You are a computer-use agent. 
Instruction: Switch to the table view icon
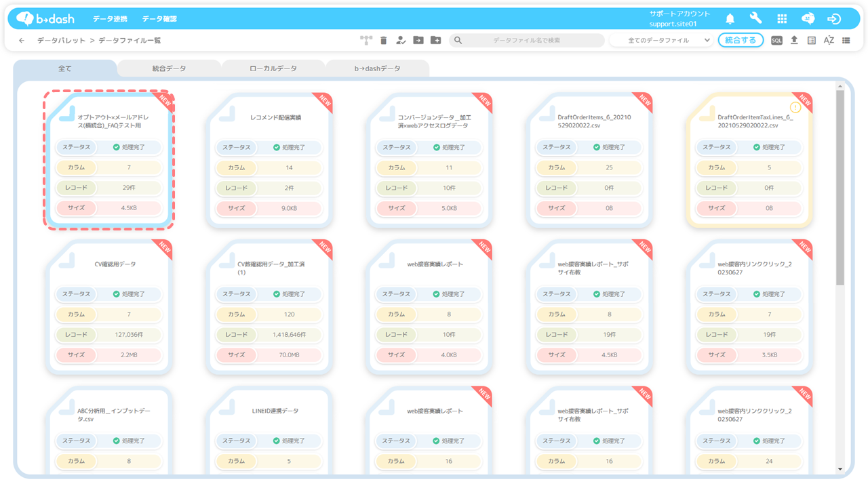pos(812,41)
